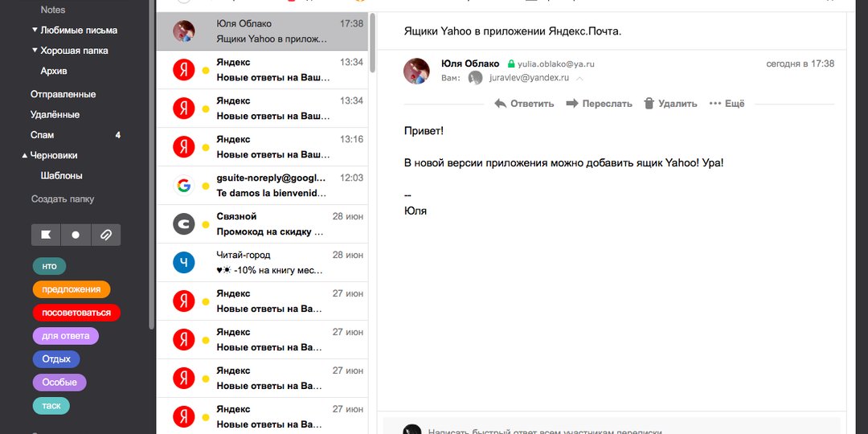Click the reply arrow icon next to Ответить

tap(501, 104)
